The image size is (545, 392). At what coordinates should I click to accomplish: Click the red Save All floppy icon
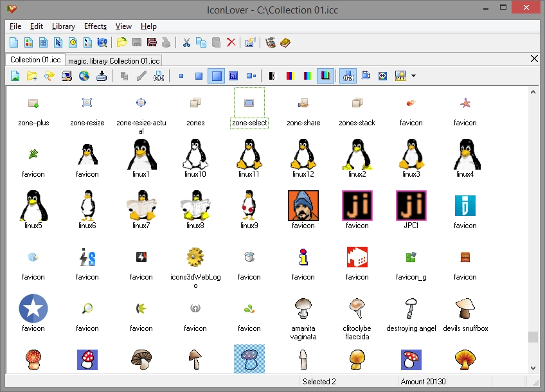pyautogui.click(x=152, y=43)
